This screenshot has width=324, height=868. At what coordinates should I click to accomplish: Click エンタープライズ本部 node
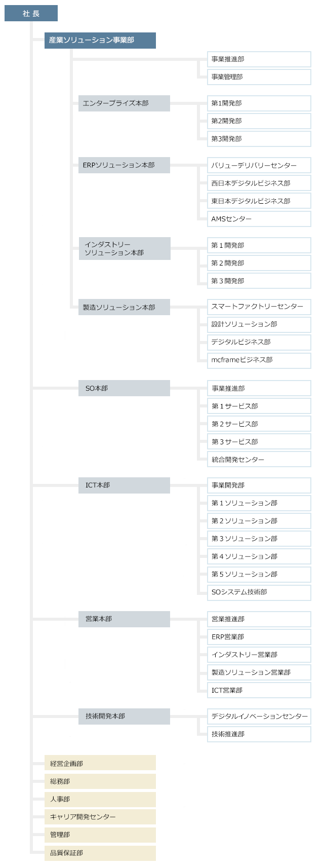coord(124,103)
